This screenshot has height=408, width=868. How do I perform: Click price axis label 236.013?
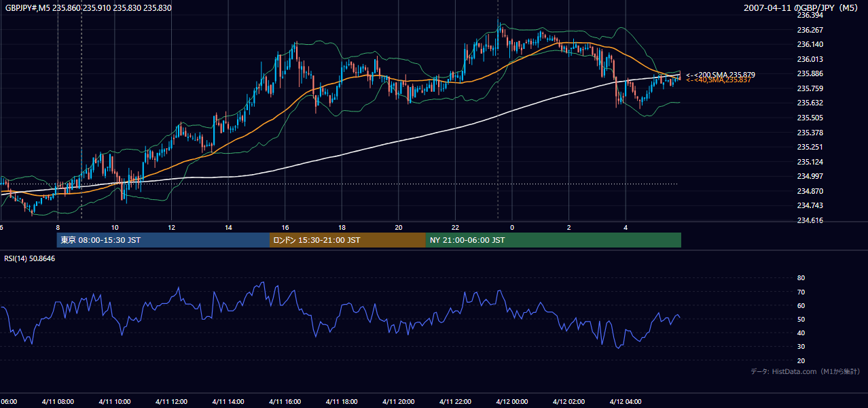click(810, 59)
